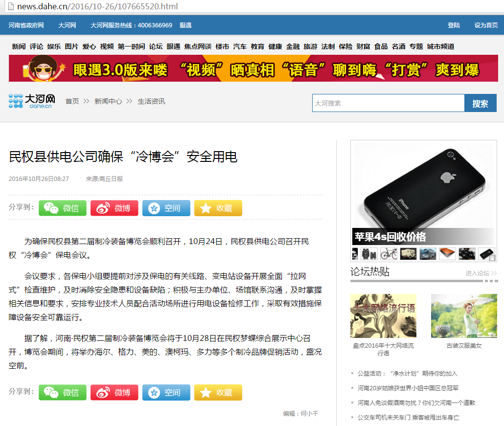504x426 pixels.
Task: Go to 城市频道 in the navigation bar
Action: pyautogui.click(x=440, y=46)
